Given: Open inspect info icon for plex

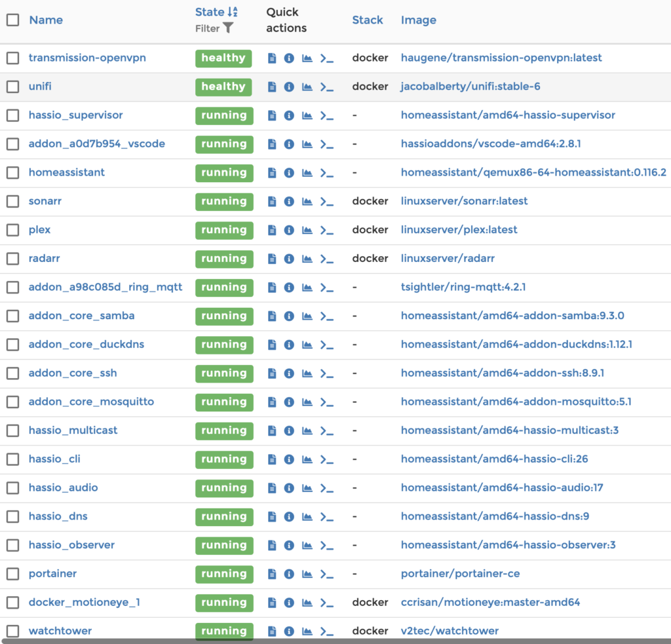Looking at the screenshot, I should coord(289,230).
